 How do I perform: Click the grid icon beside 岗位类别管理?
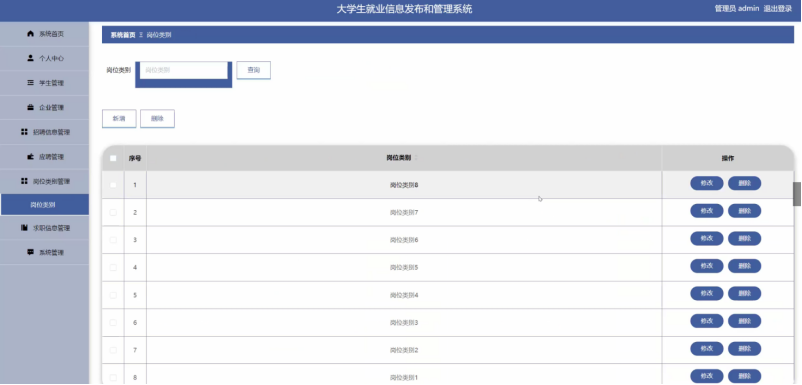(x=24, y=181)
